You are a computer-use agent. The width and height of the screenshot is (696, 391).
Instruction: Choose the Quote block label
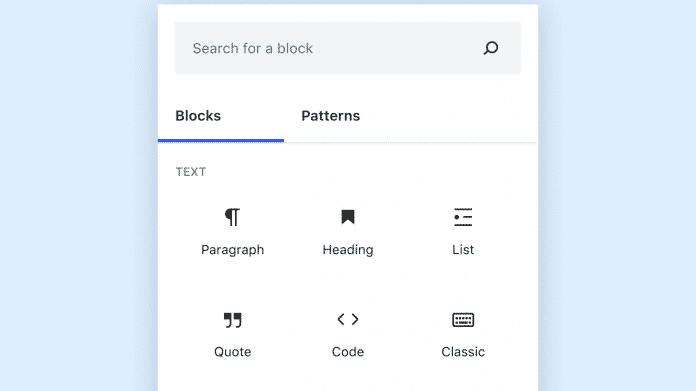point(233,352)
